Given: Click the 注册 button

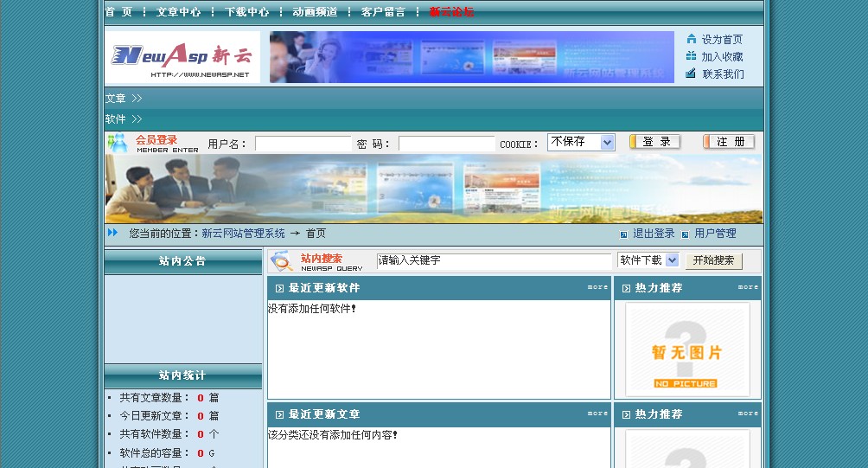Looking at the screenshot, I should [729, 143].
